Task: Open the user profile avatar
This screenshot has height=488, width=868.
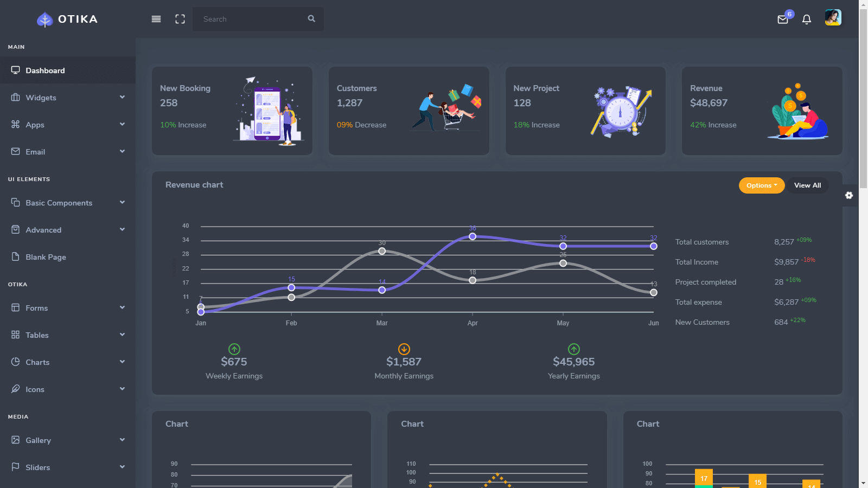Action: [x=833, y=17]
